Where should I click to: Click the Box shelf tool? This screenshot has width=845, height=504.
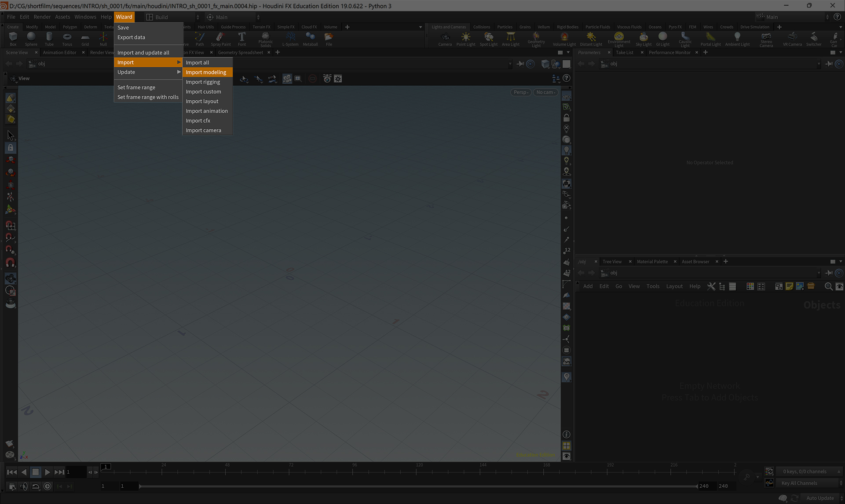tap(13, 39)
